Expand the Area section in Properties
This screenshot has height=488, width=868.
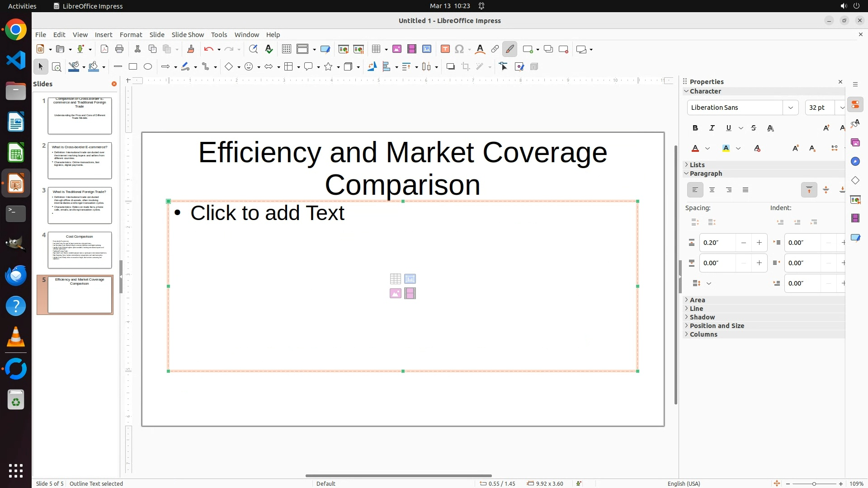tap(697, 300)
